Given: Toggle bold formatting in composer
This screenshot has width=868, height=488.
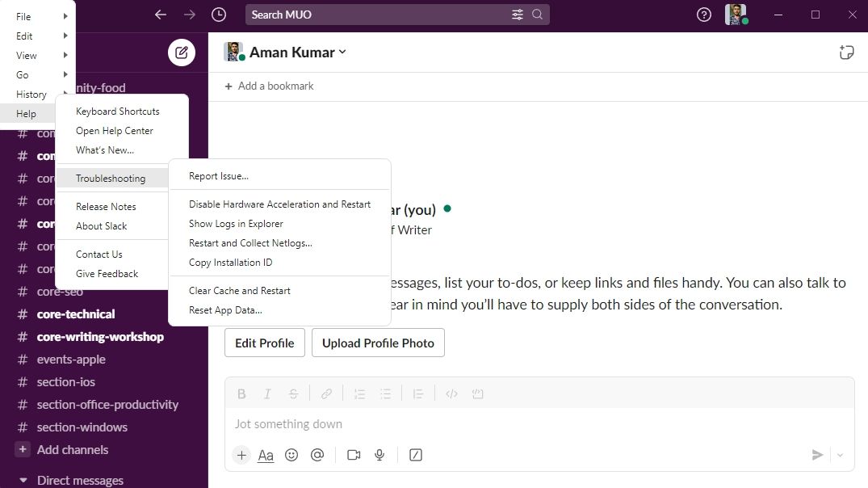Looking at the screenshot, I should [241, 393].
